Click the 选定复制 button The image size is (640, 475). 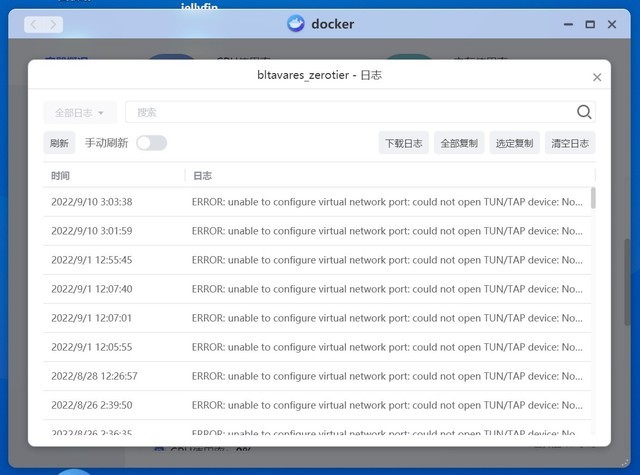pyautogui.click(x=514, y=143)
